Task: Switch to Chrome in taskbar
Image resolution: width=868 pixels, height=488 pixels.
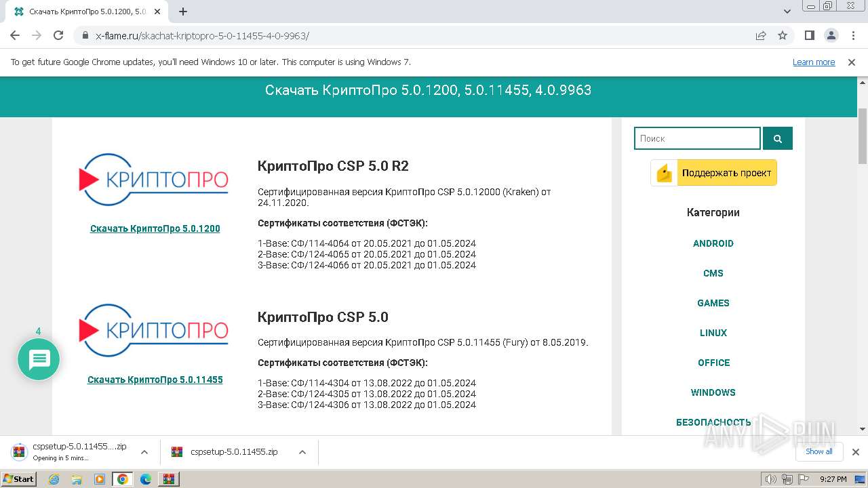Action: click(x=123, y=479)
